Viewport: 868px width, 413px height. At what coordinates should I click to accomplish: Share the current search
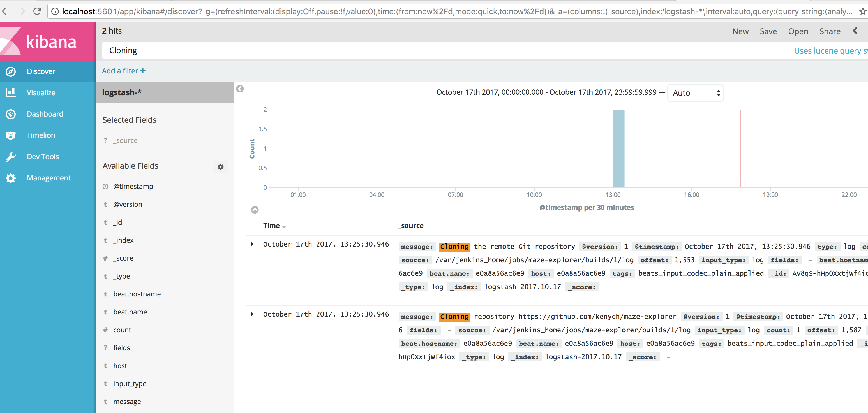pyautogui.click(x=830, y=31)
